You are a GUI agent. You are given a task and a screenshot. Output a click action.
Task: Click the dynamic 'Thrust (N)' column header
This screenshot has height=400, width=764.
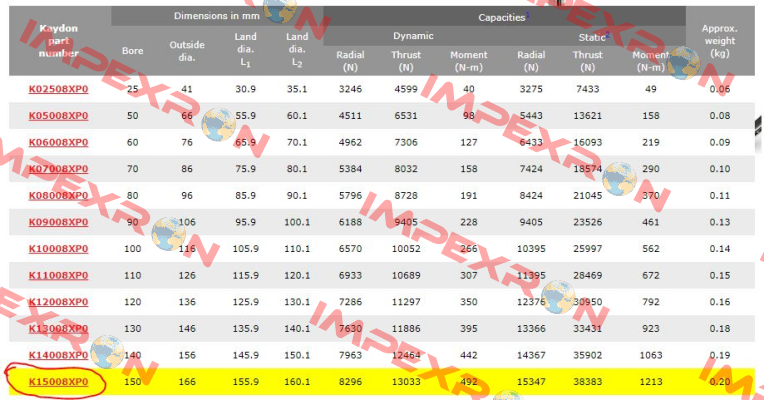point(406,61)
